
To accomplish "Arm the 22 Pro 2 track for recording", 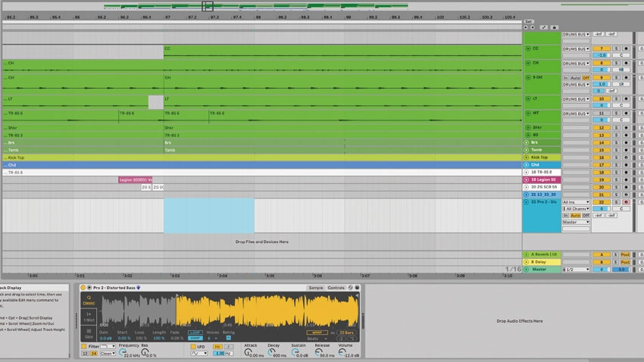I will (x=626, y=202).
